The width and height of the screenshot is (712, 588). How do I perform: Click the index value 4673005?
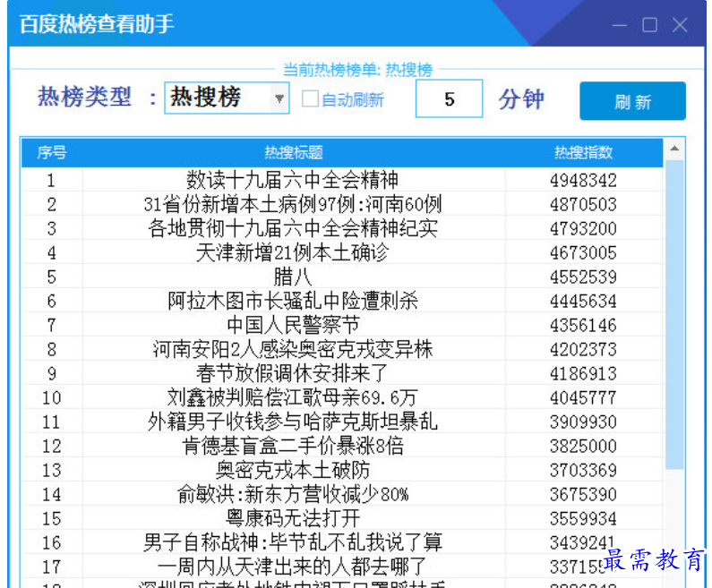584,252
